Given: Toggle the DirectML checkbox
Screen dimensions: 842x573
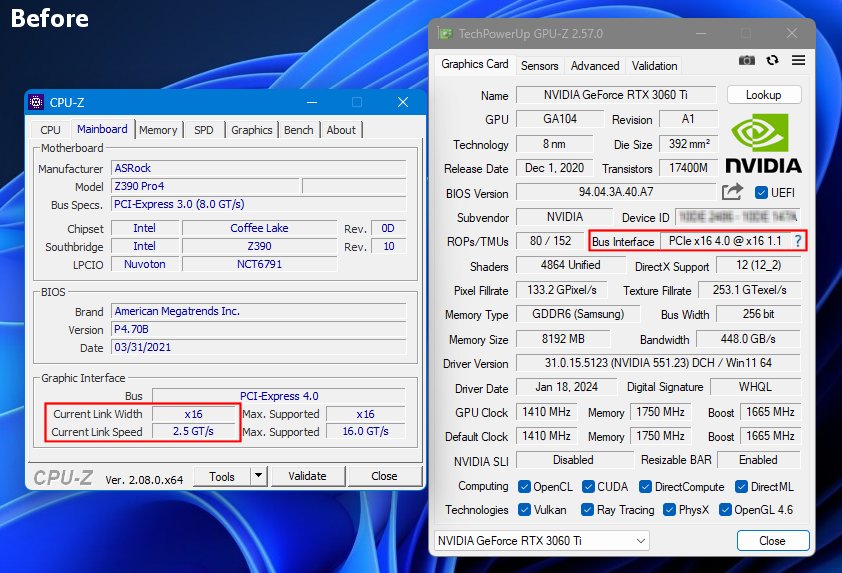Looking at the screenshot, I should 741,487.
